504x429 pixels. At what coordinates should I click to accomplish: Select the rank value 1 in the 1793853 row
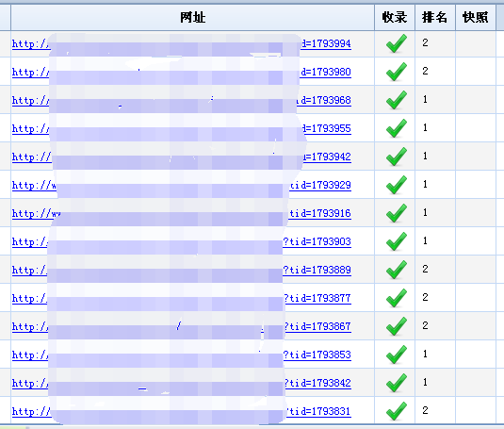(425, 354)
